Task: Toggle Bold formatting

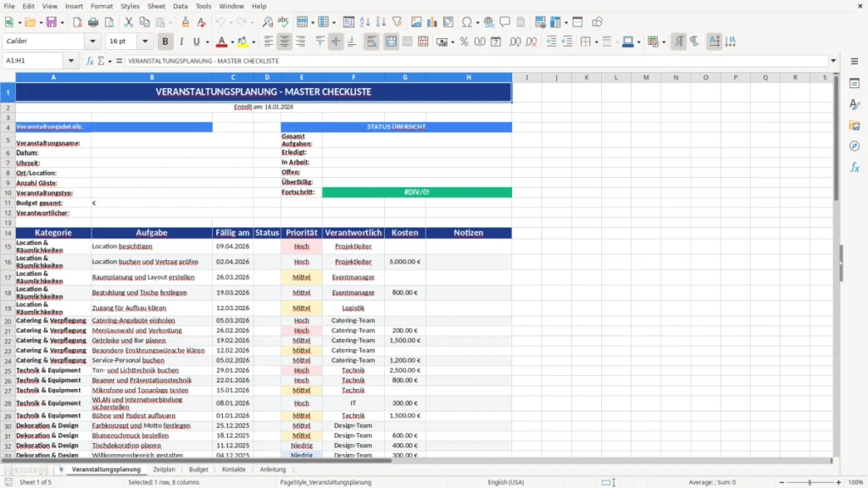Action: (x=165, y=42)
